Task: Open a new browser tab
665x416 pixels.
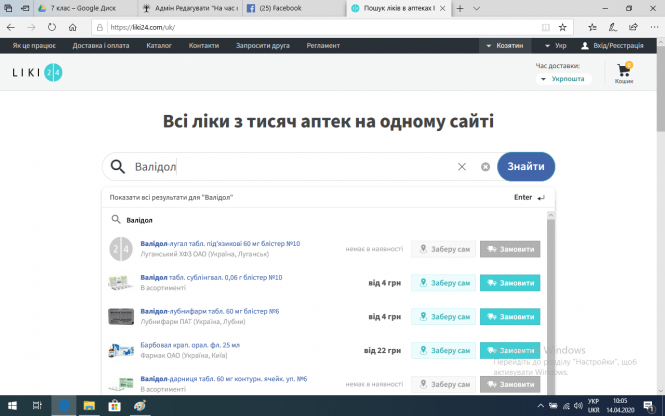Action: [x=460, y=8]
